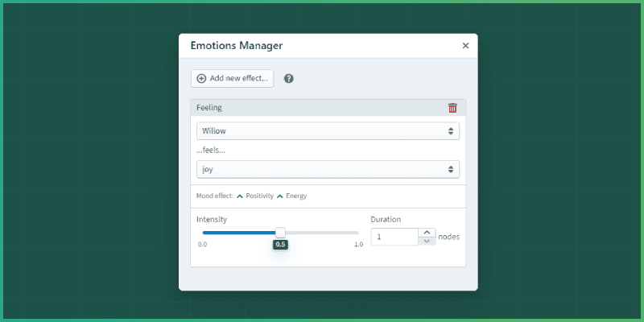The height and width of the screenshot is (322, 644).
Task: Click the nodes unit label
Action: [x=448, y=237]
